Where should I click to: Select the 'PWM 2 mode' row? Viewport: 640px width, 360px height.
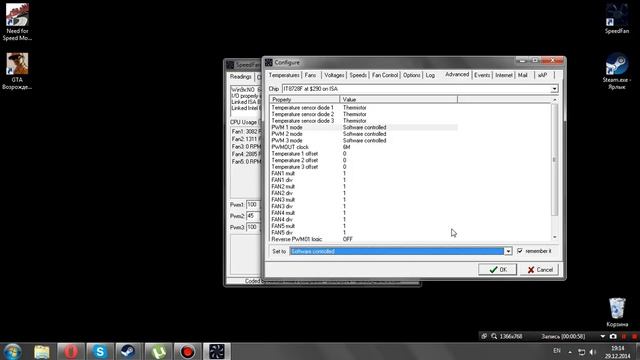(x=364, y=134)
